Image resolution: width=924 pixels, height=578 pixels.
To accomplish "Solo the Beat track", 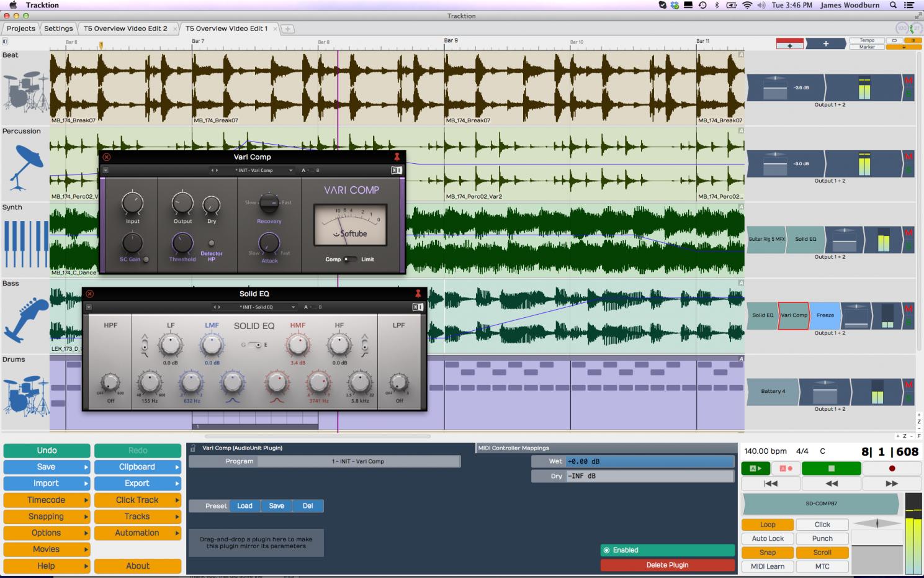I will click(909, 94).
